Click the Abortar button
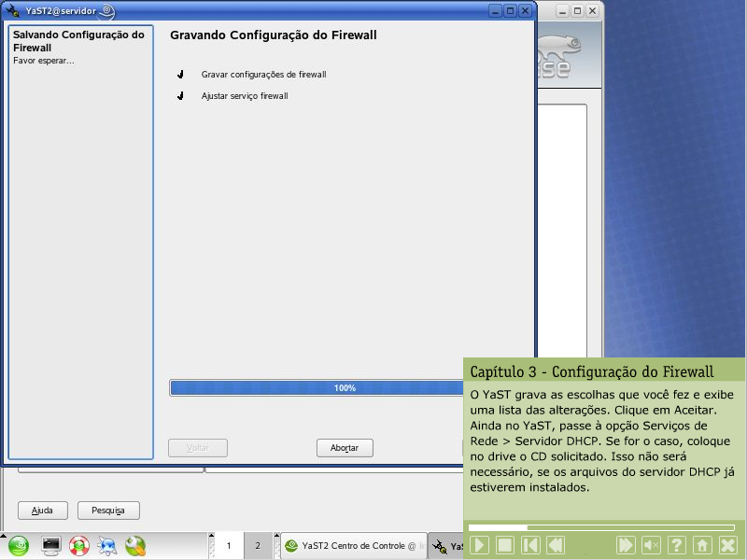747x560 pixels. point(345,448)
